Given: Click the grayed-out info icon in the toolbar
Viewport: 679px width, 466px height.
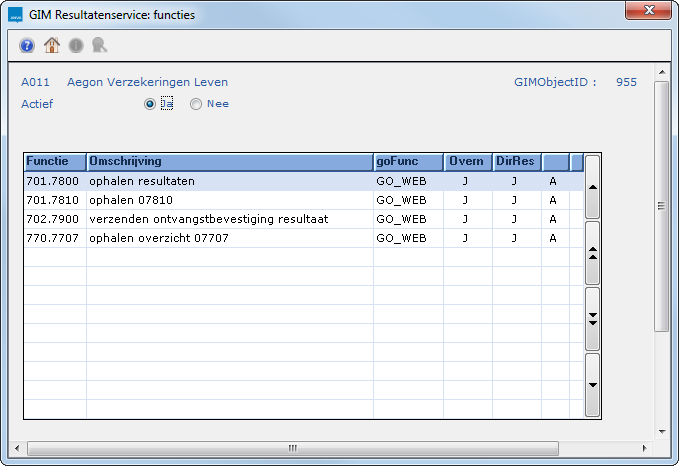Looking at the screenshot, I should coord(75,45).
